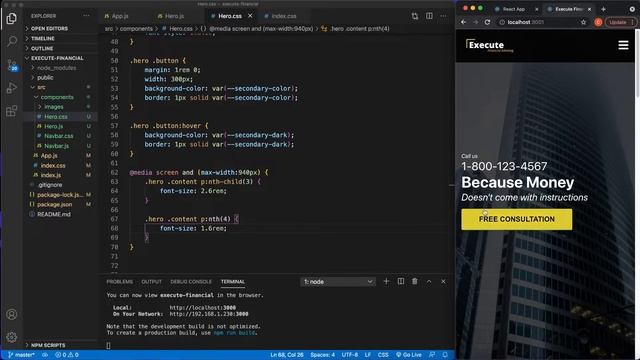
Task: Split the terminal
Action: pos(401,281)
